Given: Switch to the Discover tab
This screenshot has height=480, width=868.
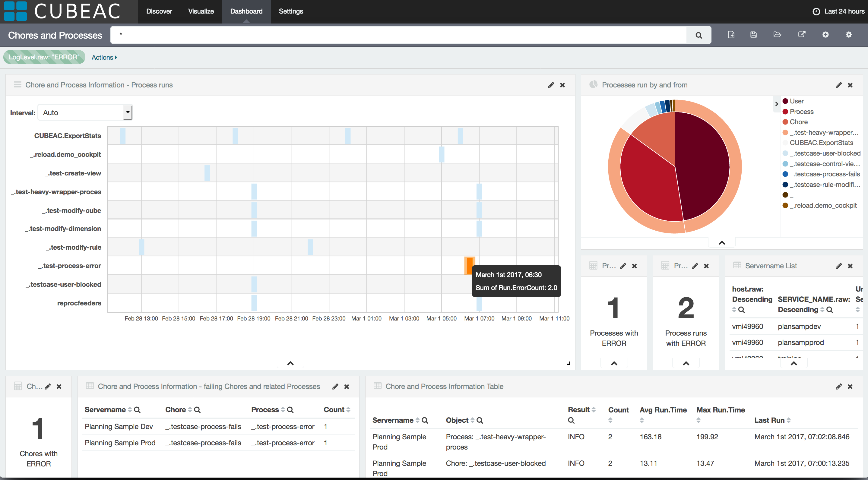Looking at the screenshot, I should click(x=159, y=11).
